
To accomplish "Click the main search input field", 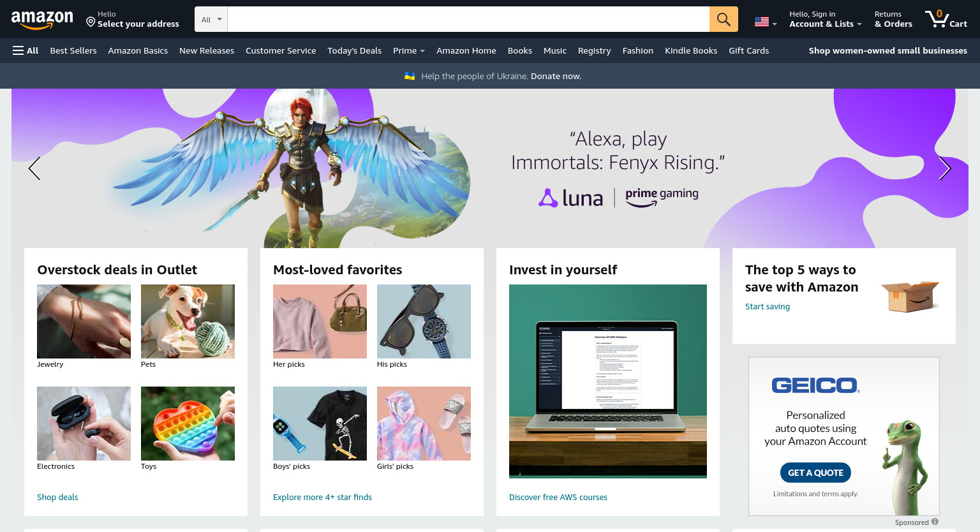I will (x=468, y=19).
